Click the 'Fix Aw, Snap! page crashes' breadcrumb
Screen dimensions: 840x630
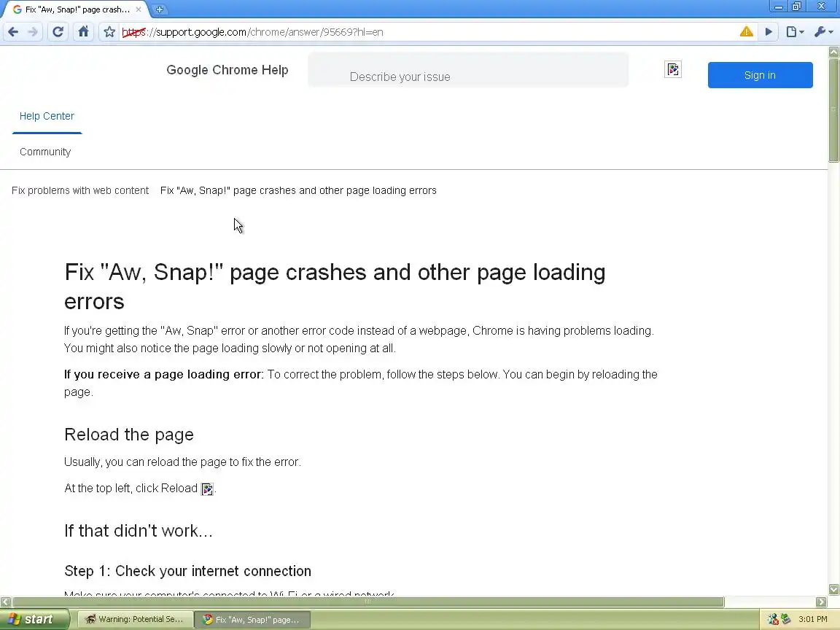(x=298, y=191)
